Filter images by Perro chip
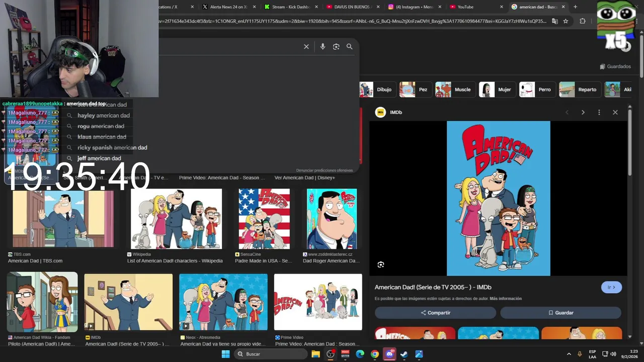Image resolution: width=644 pixels, height=362 pixels. (x=536, y=89)
